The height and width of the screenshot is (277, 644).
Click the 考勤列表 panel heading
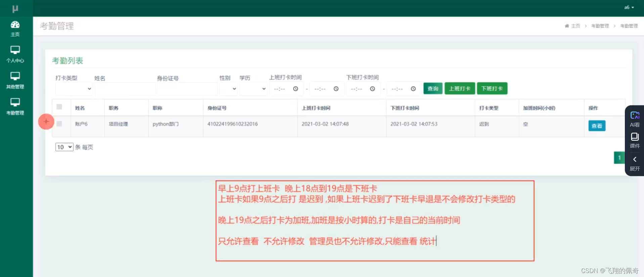click(68, 61)
